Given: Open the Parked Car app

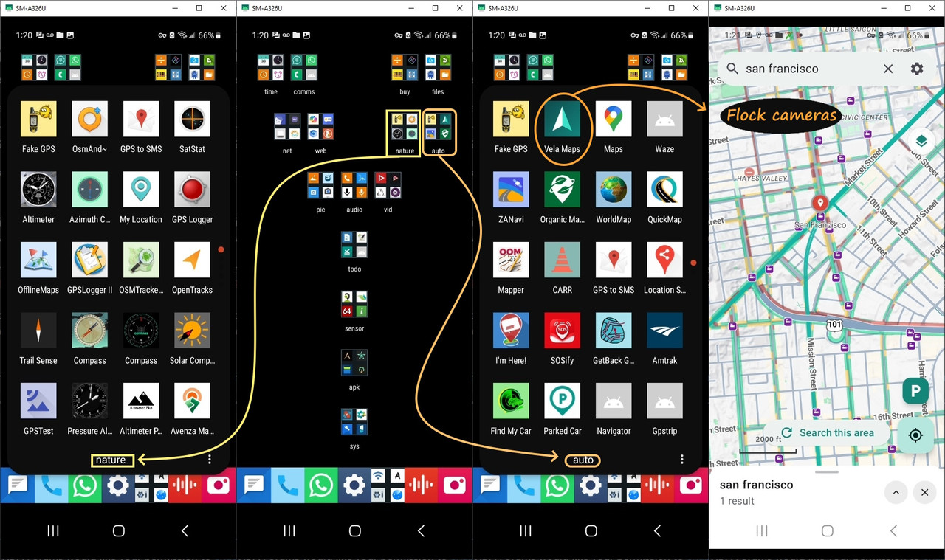Looking at the screenshot, I should (x=563, y=401).
